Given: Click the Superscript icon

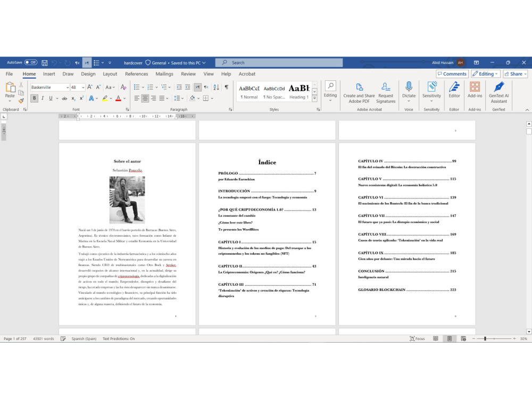Looking at the screenshot, I should [81, 98].
